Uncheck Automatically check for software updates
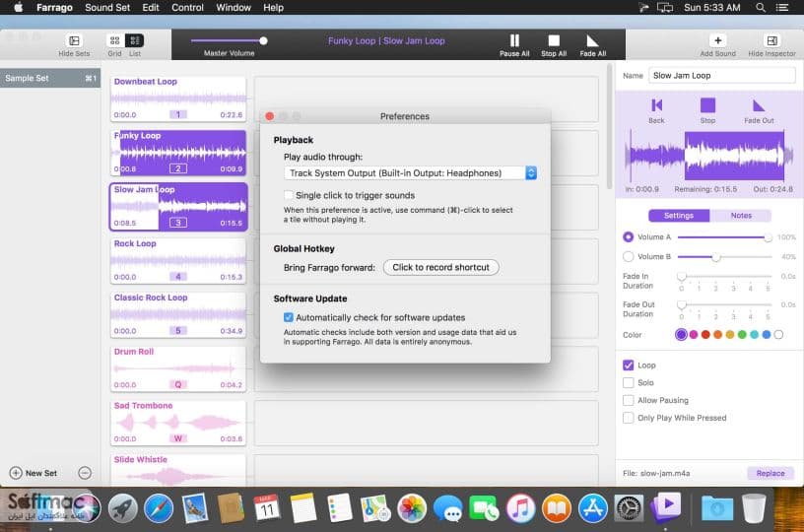This screenshot has height=532, width=804. (289, 318)
